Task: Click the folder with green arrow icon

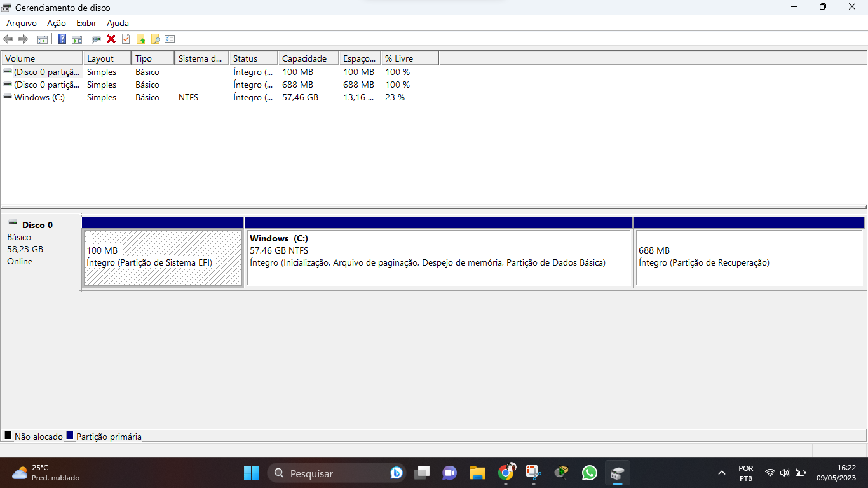Action: pos(141,39)
